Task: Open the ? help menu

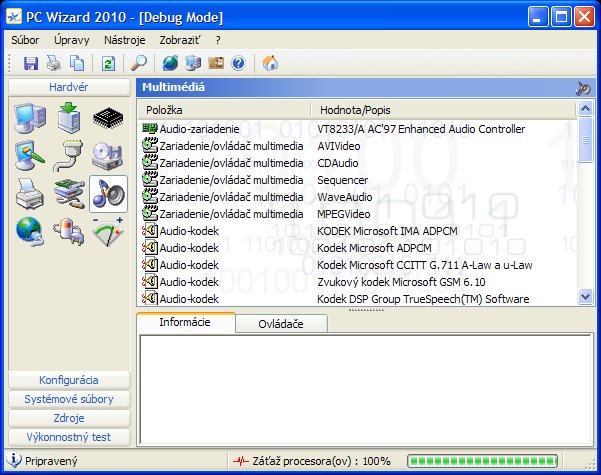Action: click(x=218, y=40)
